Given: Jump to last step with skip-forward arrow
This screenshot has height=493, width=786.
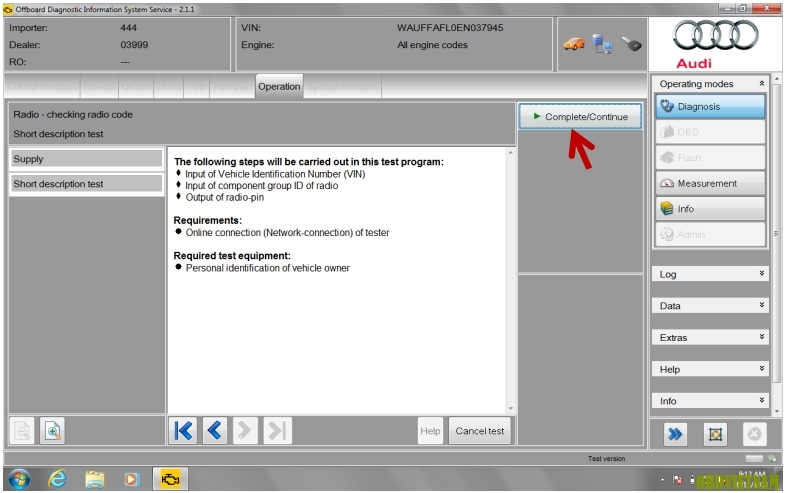Looking at the screenshot, I should 277,430.
